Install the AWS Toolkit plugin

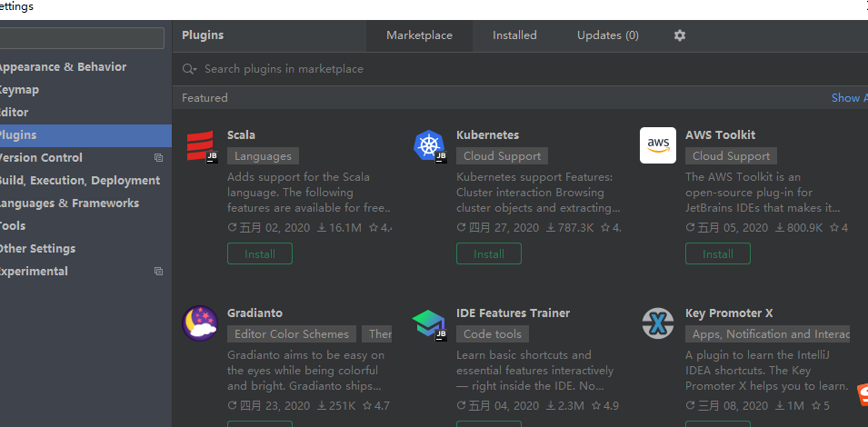718,253
